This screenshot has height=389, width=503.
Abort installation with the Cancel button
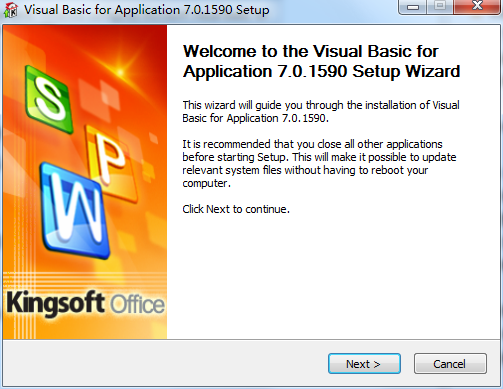point(450,364)
